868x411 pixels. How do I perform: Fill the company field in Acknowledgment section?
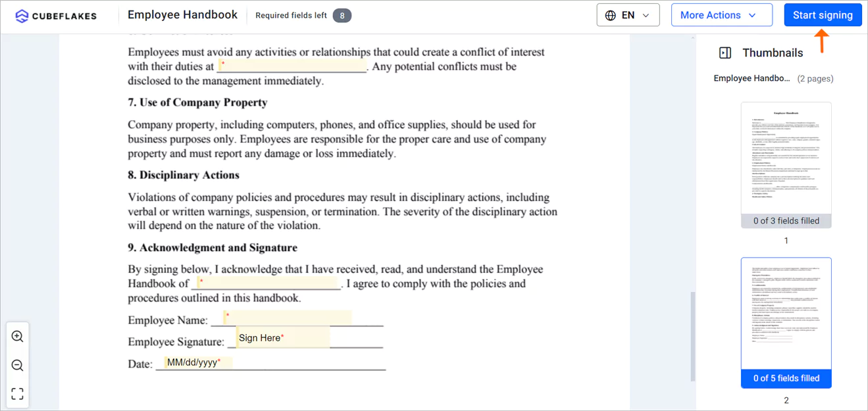pos(268,283)
